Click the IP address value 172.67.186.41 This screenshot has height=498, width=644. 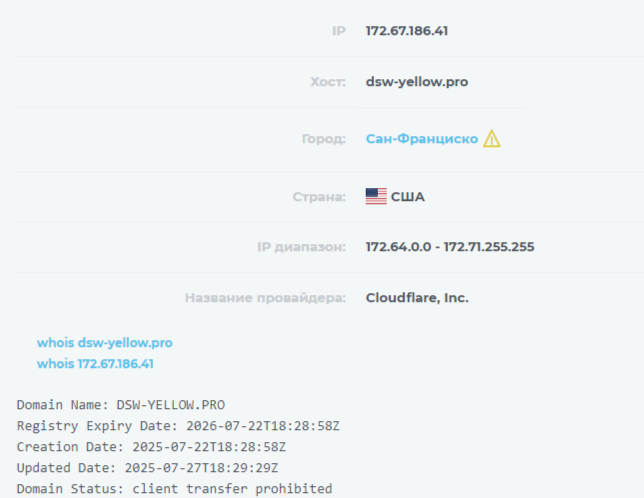click(x=406, y=31)
